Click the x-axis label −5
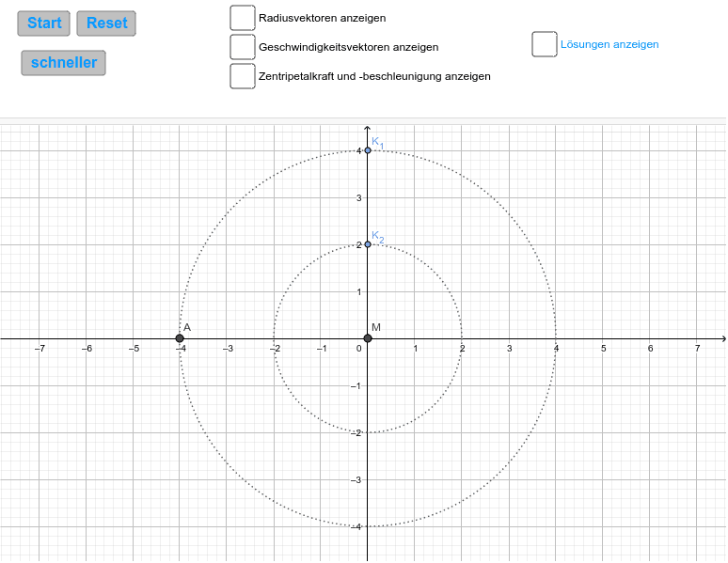The height and width of the screenshot is (563, 728). [134, 348]
